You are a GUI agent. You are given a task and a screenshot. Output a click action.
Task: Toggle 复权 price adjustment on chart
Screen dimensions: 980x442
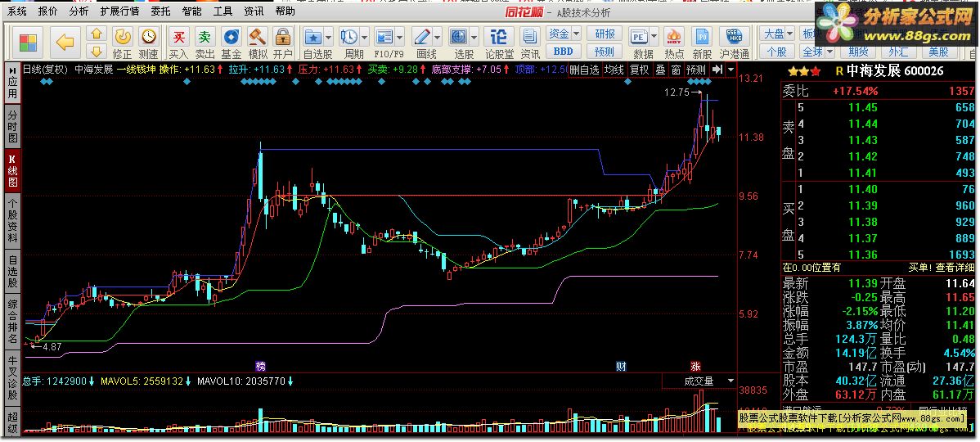pyautogui.click(x=640, y=70)
